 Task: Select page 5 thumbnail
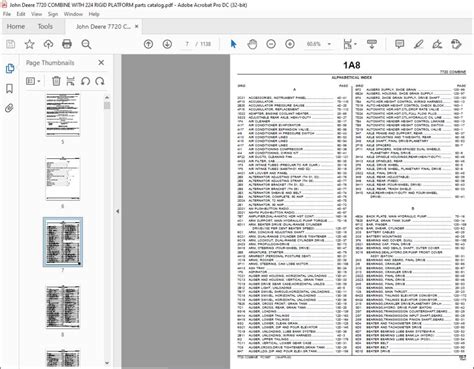coord(63,115)
